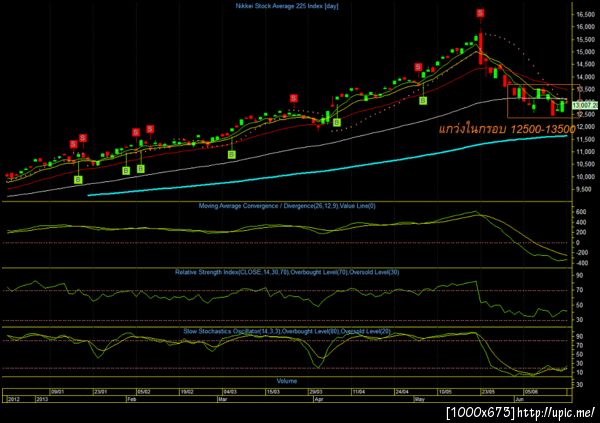Select the 29/03 date on the timeline
Screen dimensions: 600x423
click(x=316, y=392)
